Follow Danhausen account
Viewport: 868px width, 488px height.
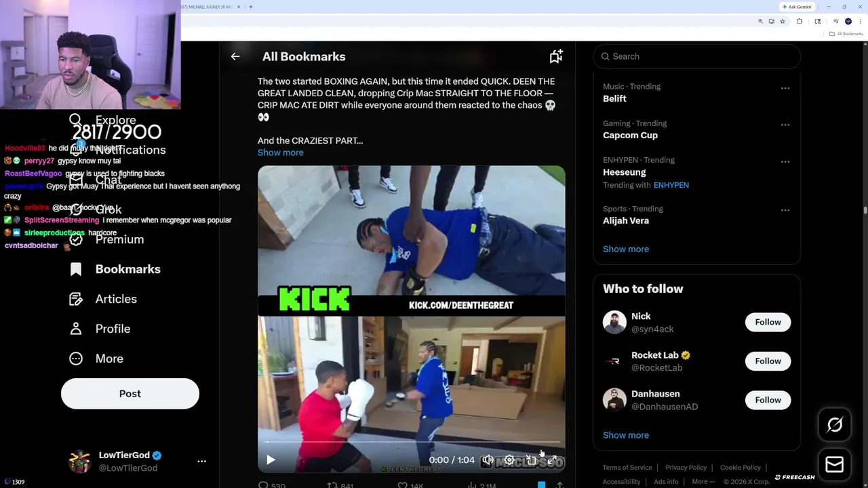coord(768,400)
